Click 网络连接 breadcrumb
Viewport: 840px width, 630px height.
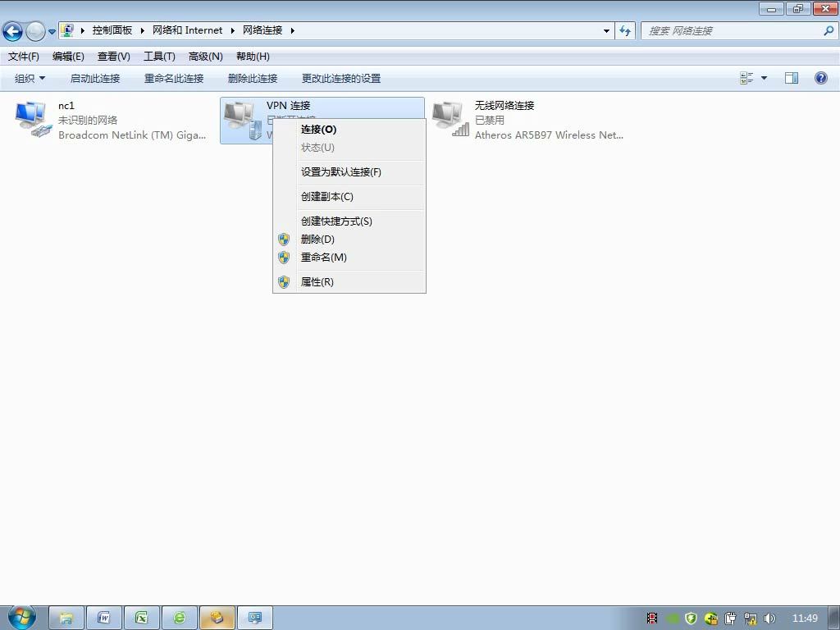click(262, 30)
